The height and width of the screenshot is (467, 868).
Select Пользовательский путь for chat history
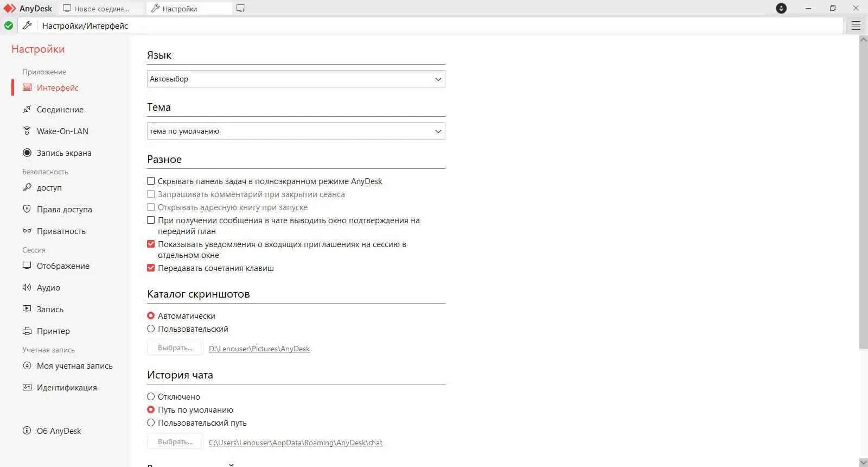coord(151,422)
